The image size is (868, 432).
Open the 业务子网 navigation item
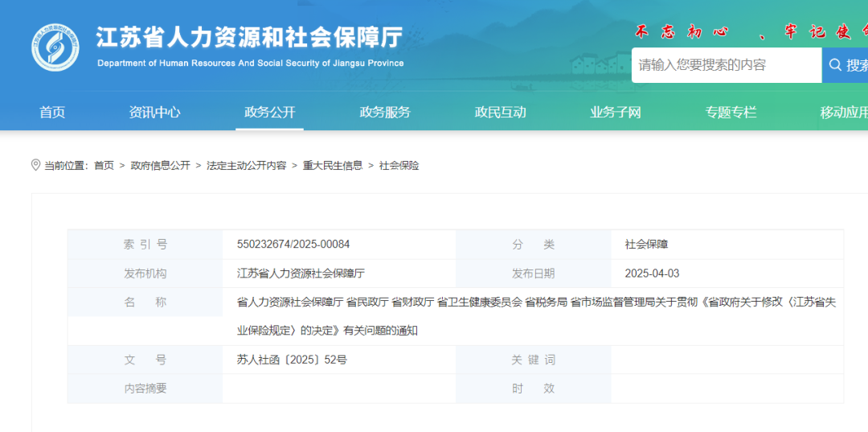click(616, 113)
